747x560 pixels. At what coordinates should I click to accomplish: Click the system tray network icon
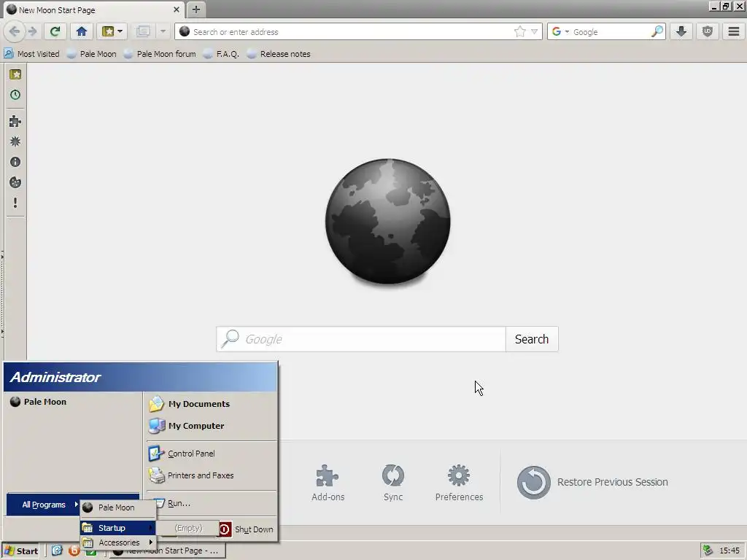tap(708, 551)
